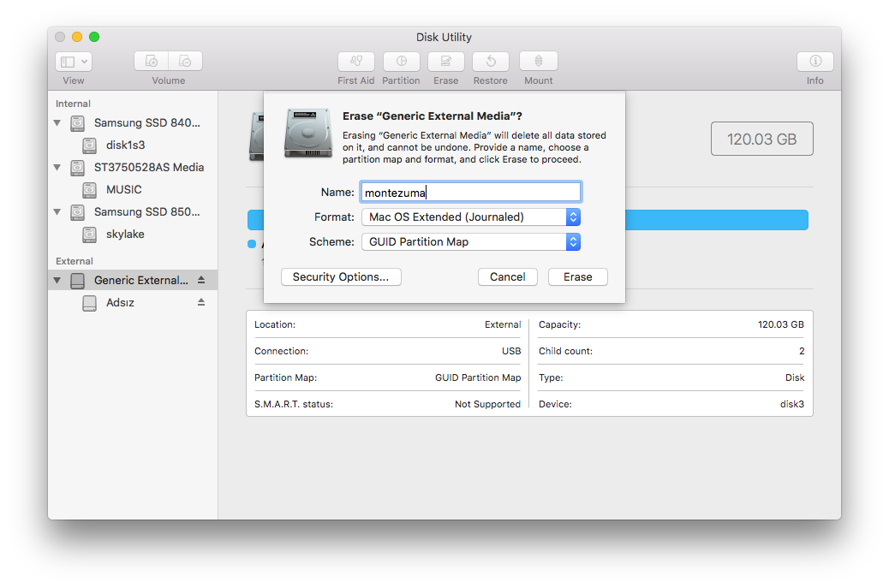889x588 pixels.
Task: Click into the Name text field
Action: tap(470, 193)
